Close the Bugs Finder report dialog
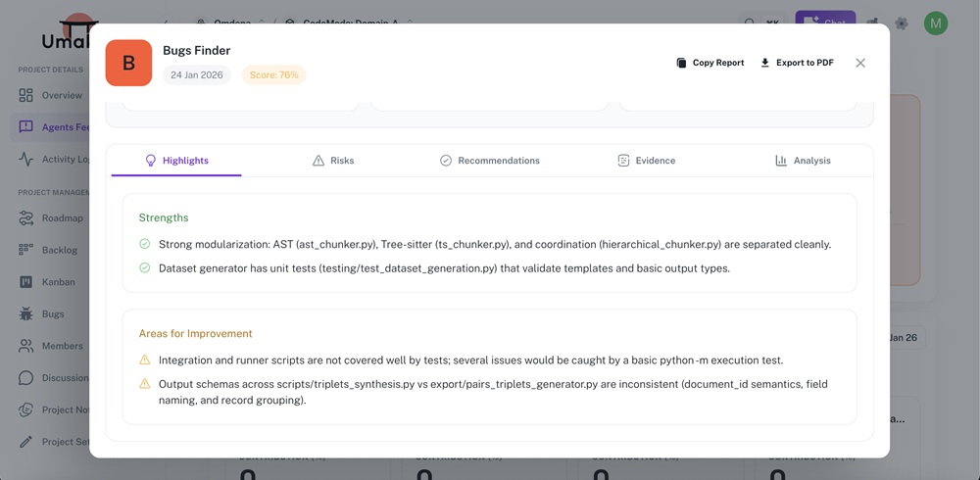The image size is (980, 480). tap(860, 63)
